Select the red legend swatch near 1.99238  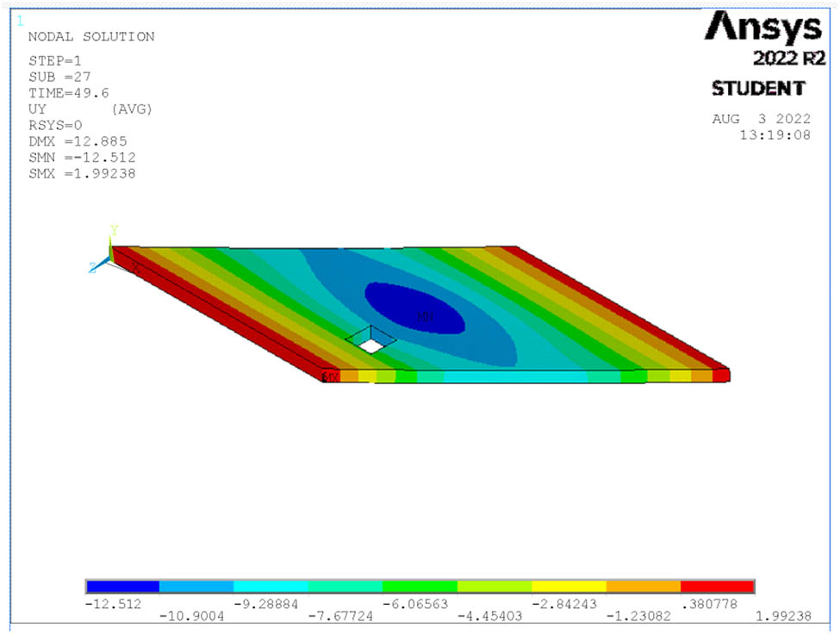[717, 587]
